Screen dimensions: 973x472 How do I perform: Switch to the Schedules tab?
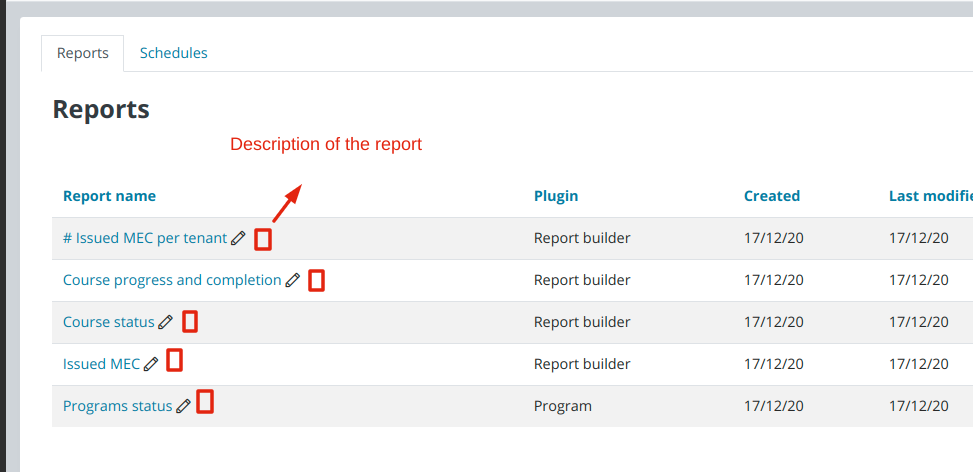point(174,53)
